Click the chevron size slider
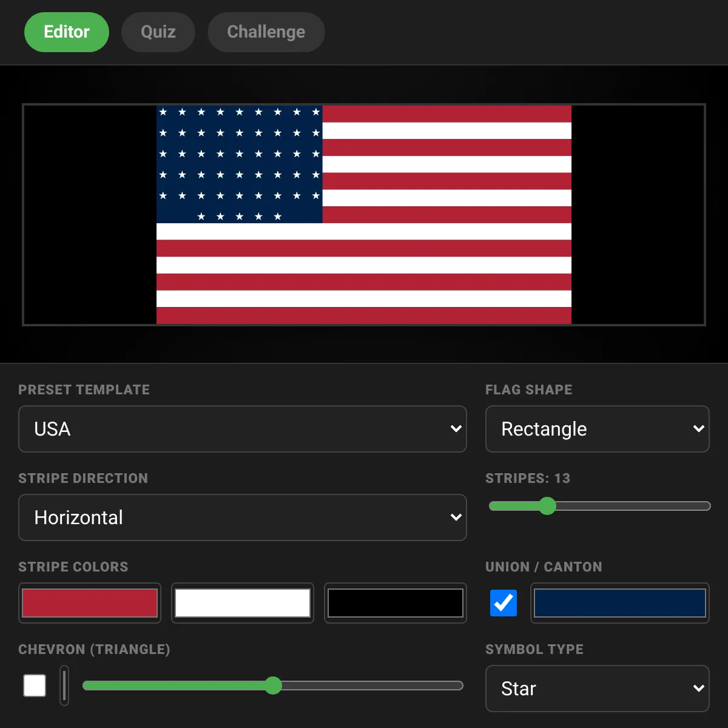Screen dimensions: 728x728 273,686
